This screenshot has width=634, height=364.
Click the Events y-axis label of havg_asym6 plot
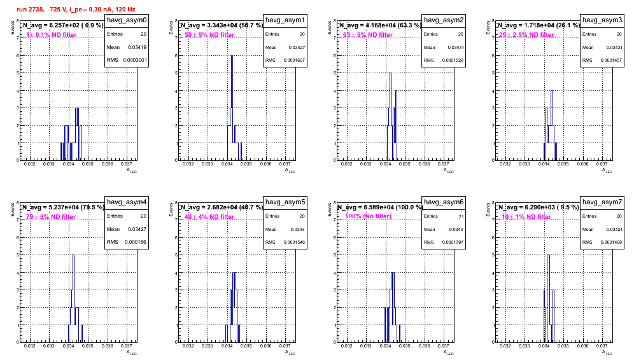(329, 209)
